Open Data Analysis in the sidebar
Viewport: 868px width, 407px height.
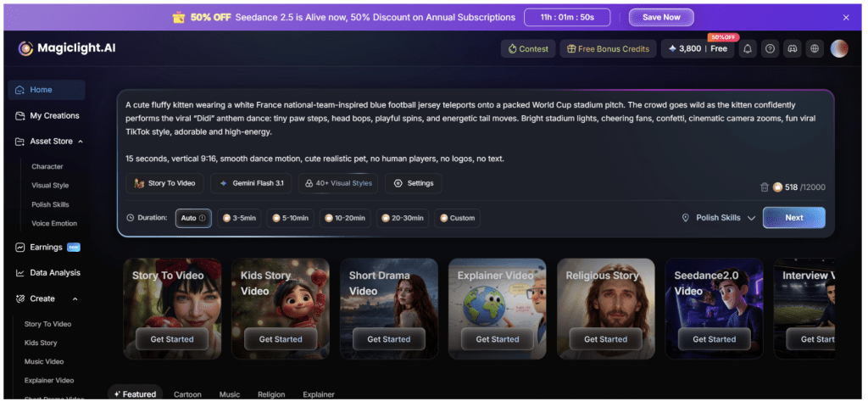47,273
